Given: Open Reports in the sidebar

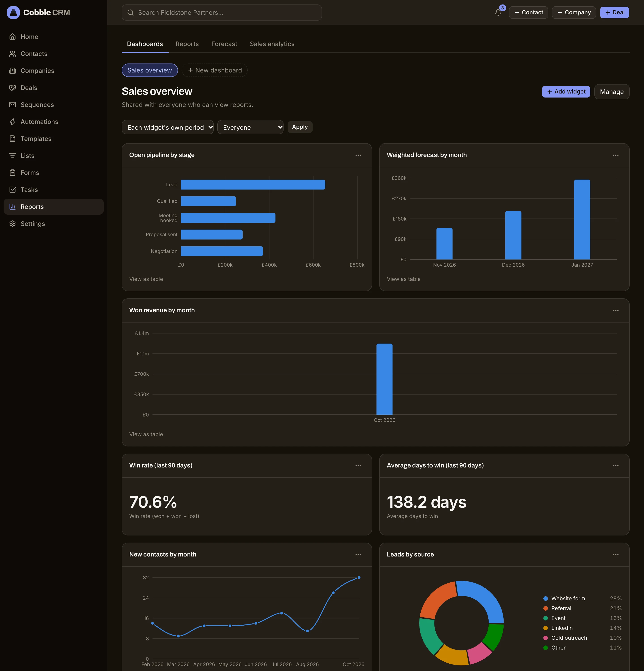Looking at the screenshot, I should (x=53, y=207).
